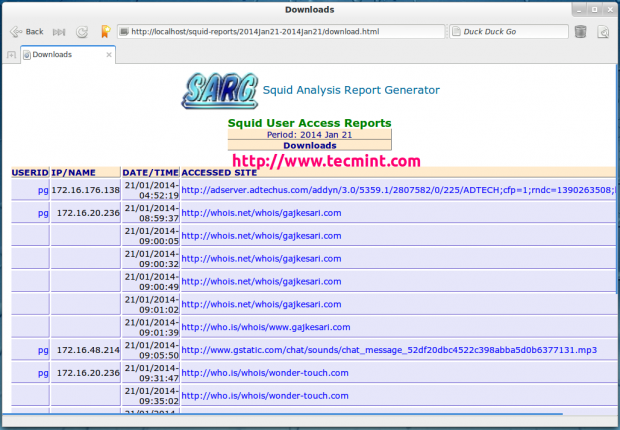Open the who.is www.gajkesari.com link
620x430 pixels.
266,328
